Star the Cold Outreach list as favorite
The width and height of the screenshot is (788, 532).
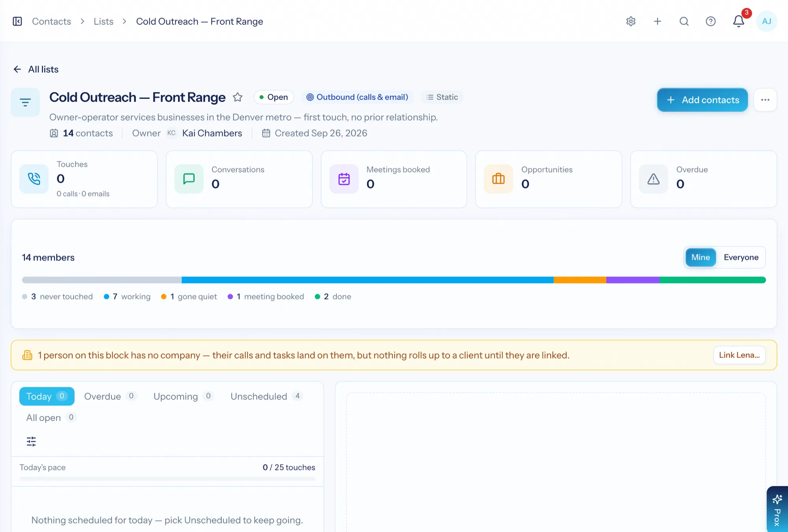click(238, 97)
